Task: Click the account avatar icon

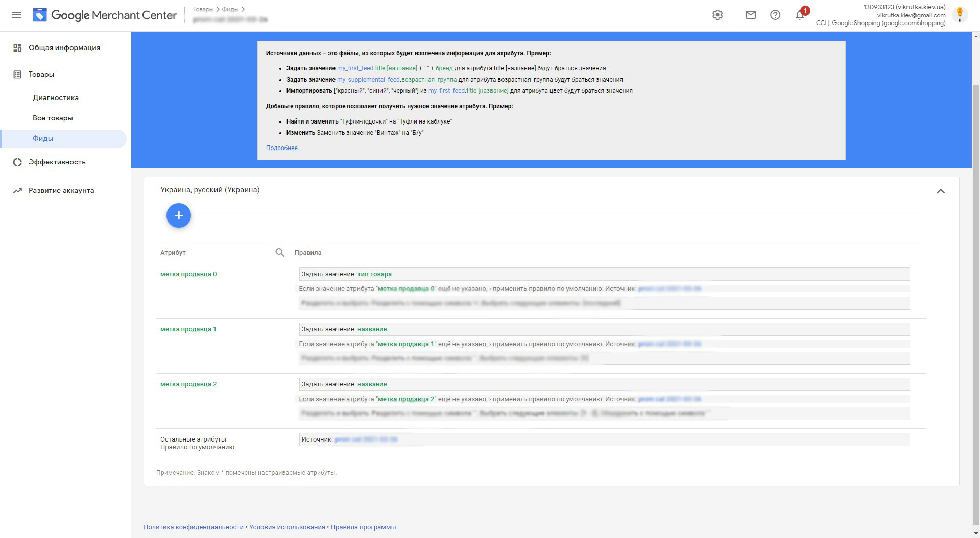Action: (960, 14)
